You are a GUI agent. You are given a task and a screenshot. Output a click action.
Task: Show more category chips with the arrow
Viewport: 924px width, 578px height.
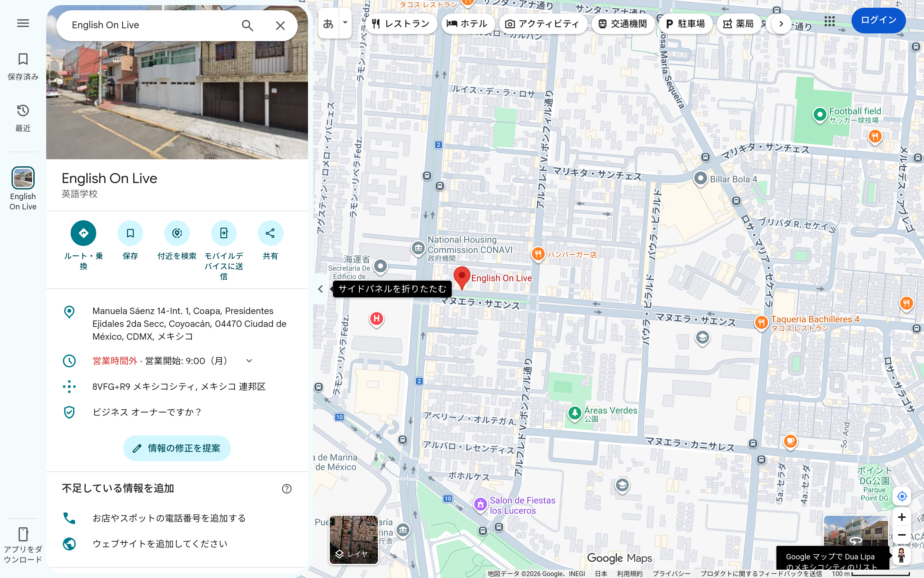(781, 24)
